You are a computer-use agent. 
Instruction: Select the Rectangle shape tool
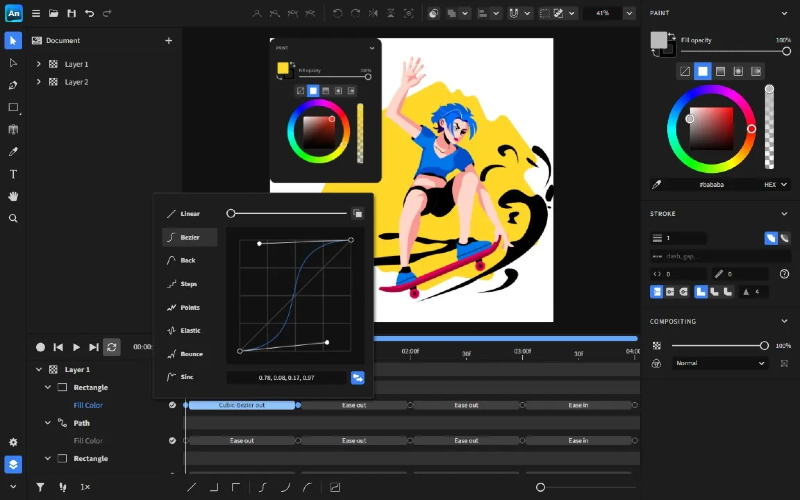coord(13,107)
